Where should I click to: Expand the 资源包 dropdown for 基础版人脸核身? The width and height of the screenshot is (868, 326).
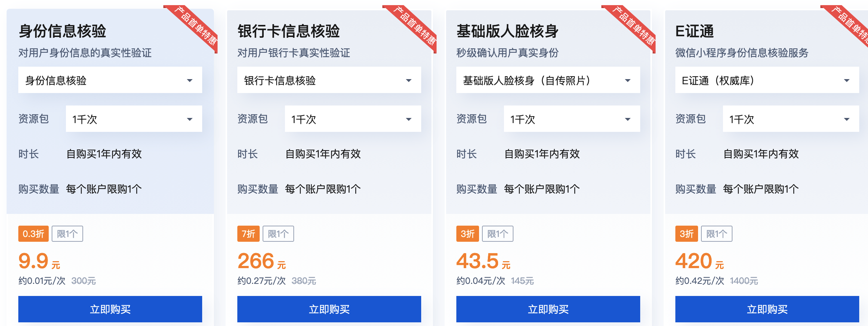[571, 119]
